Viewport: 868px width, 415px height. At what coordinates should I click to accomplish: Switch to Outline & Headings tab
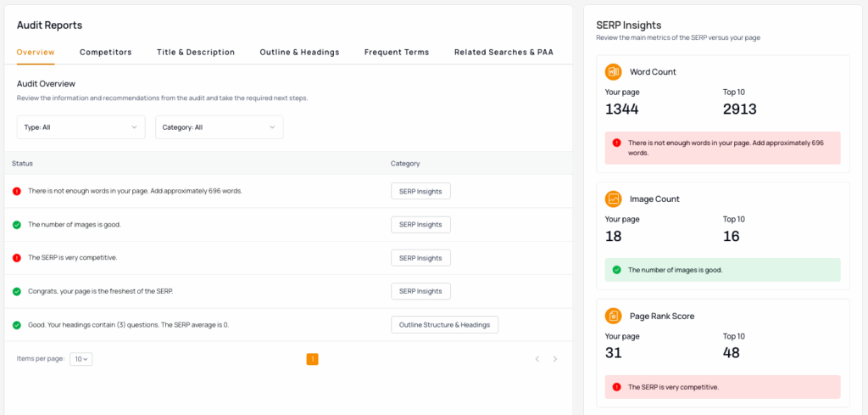click(x=299, y=52)
